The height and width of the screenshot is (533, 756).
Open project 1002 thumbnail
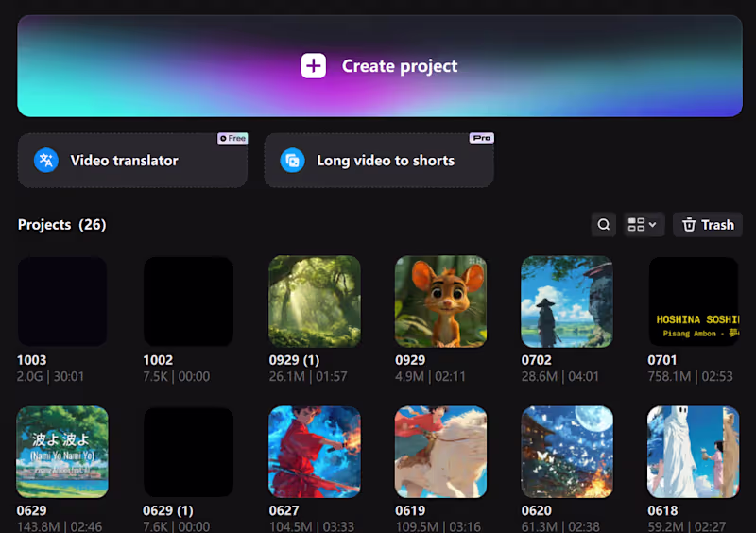(188, 301)
